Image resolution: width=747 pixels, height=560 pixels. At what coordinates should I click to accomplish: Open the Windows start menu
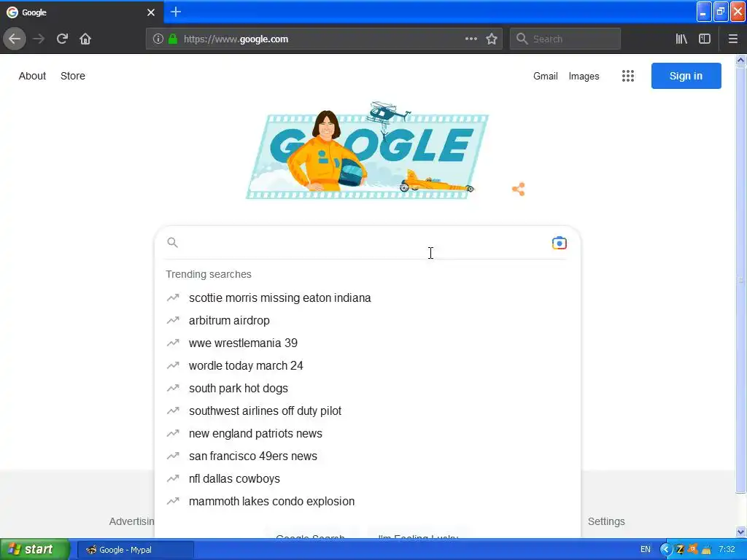coord(34,550)
